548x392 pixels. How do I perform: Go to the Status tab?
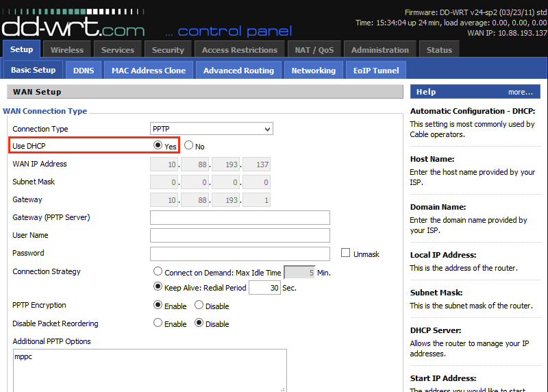coord(439,49)
